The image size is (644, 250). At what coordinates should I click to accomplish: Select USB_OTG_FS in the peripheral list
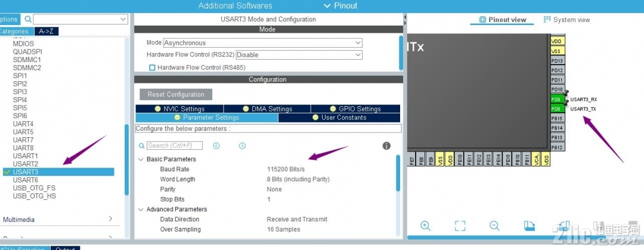click(x=34, y=188)
